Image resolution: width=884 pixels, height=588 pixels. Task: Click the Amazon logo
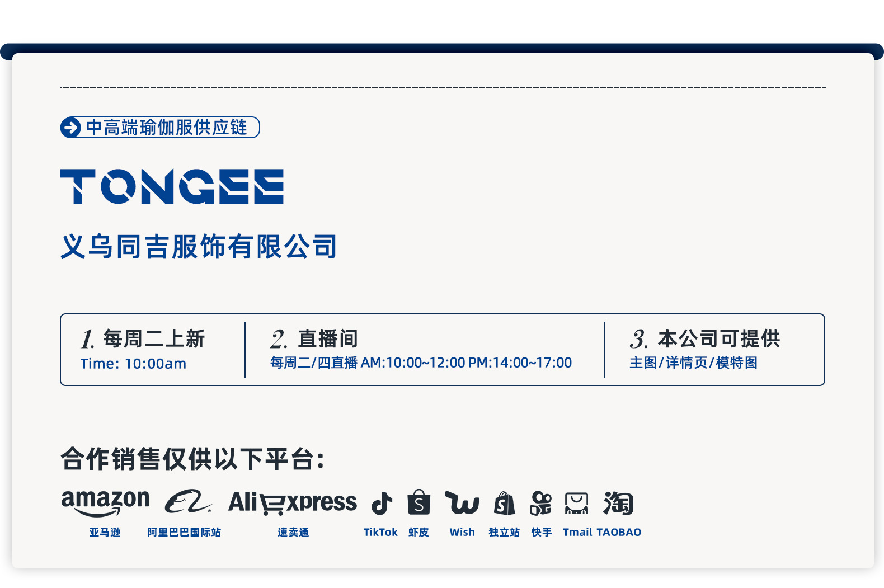click(x=105, y=502)
